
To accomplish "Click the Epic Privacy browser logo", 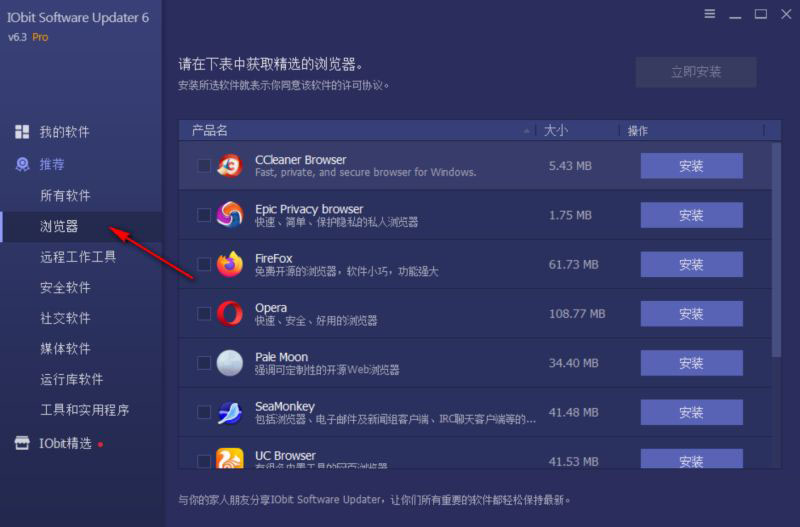I will coord(230,215).
